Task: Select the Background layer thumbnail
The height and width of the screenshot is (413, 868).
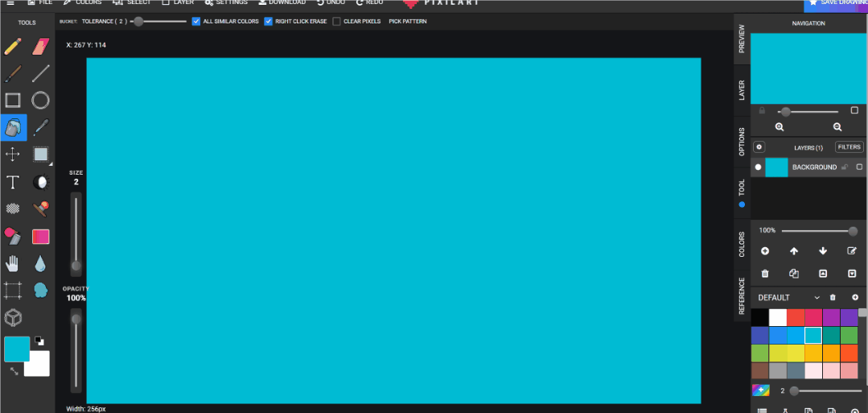Action: point(776,167)
